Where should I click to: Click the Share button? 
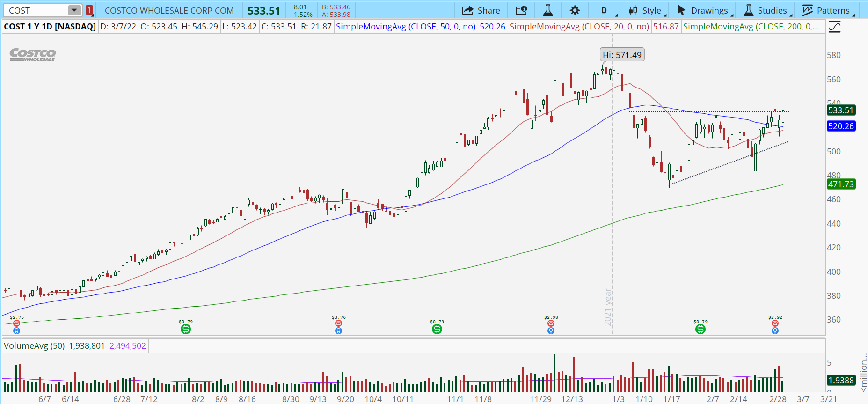click(x=481, y=10)
